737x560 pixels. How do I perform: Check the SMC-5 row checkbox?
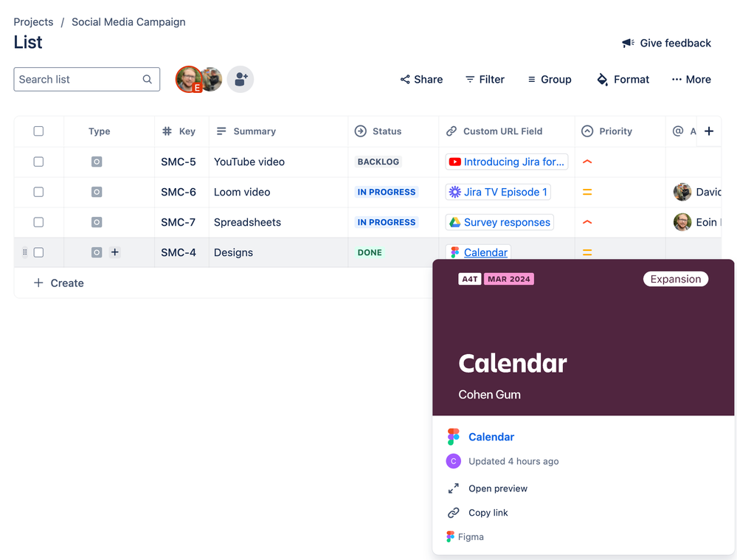click(x=38, y=162)
